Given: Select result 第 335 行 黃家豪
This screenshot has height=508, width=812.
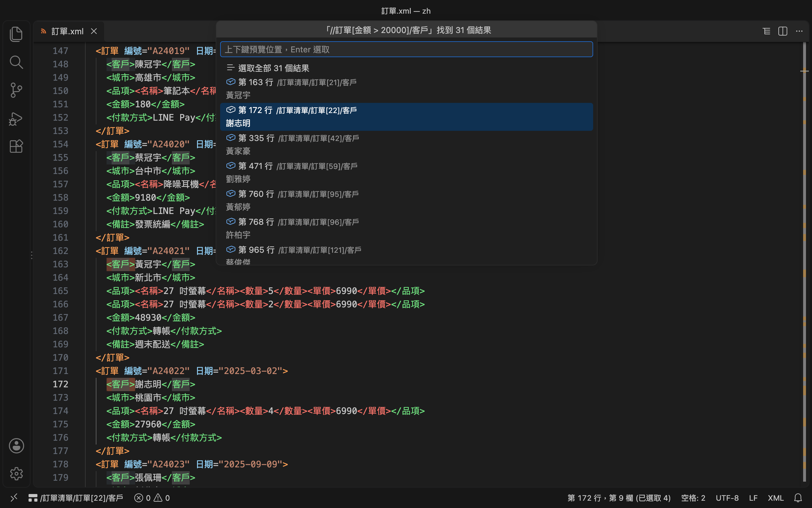Looking at the screenshot, I should 406,144.
